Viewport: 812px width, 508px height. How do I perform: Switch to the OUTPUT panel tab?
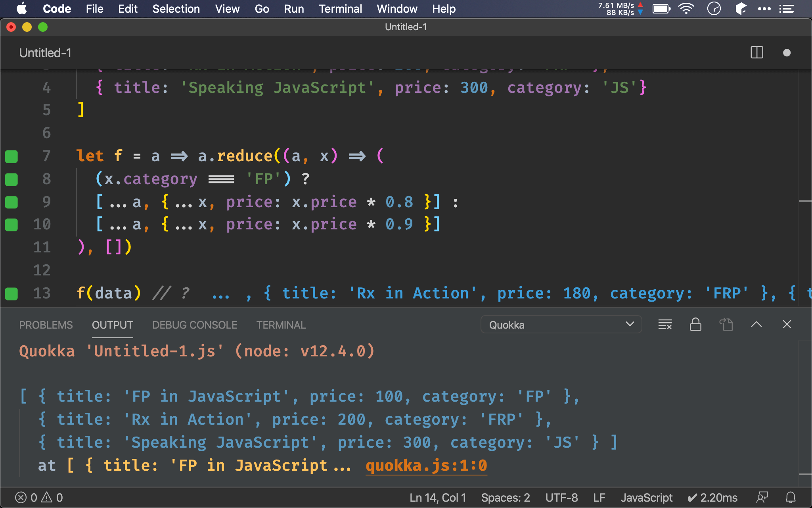coord(113,325)
